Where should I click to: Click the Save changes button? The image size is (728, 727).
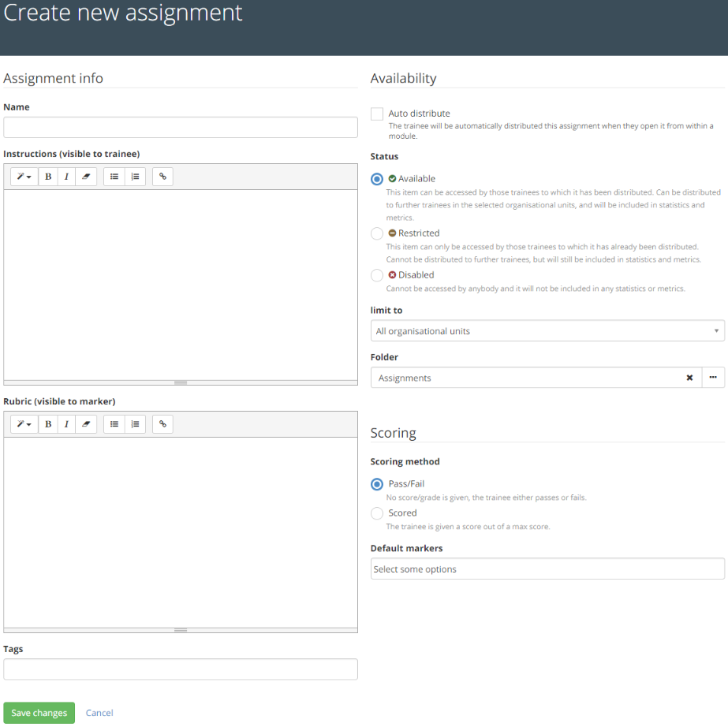39,713
